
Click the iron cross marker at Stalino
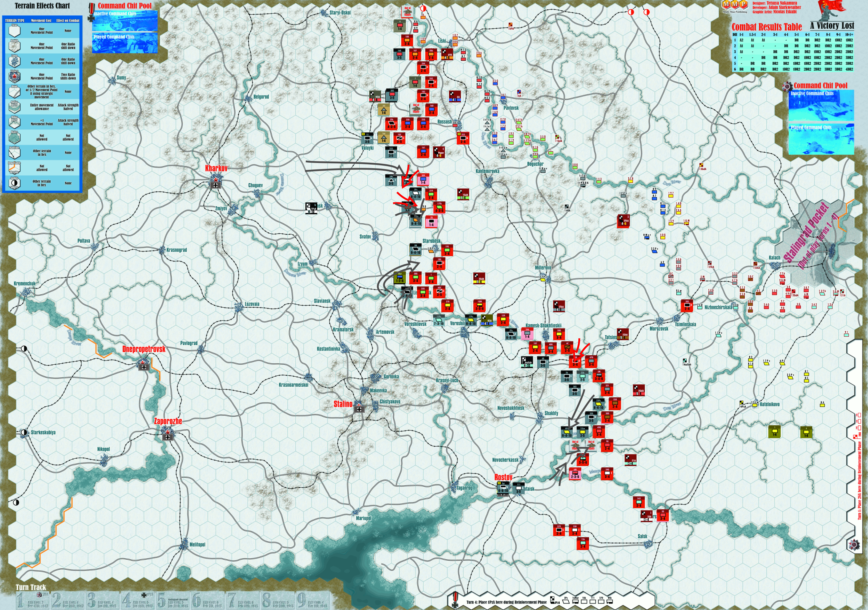pos(359,409)
